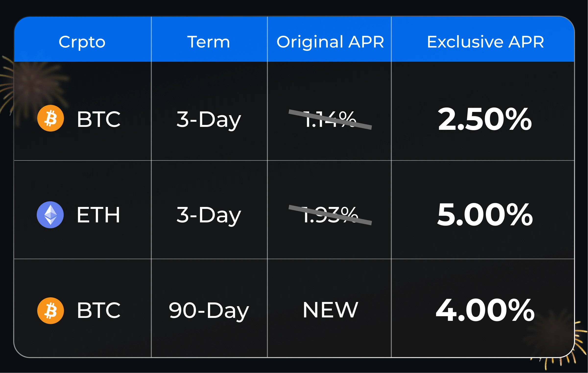
Task: Select the 90-Day term cell
Action: (209, 310)
